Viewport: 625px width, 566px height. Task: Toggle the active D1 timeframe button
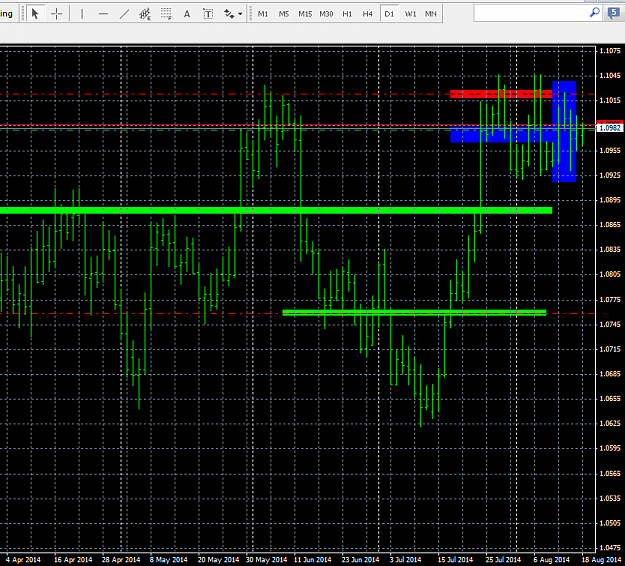(x=389, y=14)
